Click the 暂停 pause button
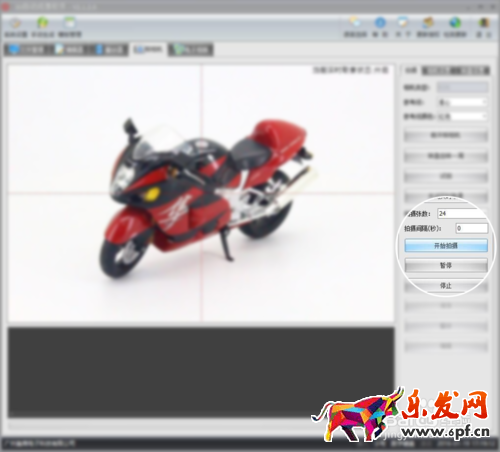500x452 pixels. click(x=446, y=266)
